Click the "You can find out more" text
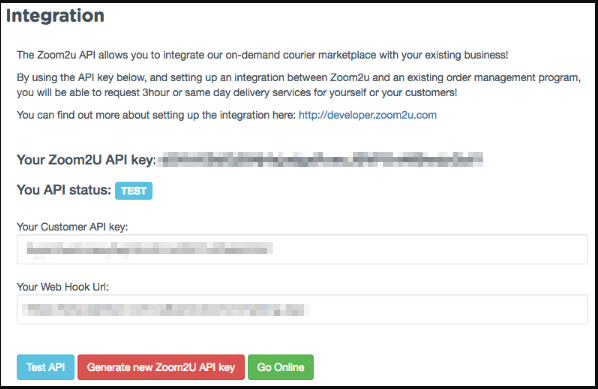This screenshot has width=598, height=389. [156, 115]
